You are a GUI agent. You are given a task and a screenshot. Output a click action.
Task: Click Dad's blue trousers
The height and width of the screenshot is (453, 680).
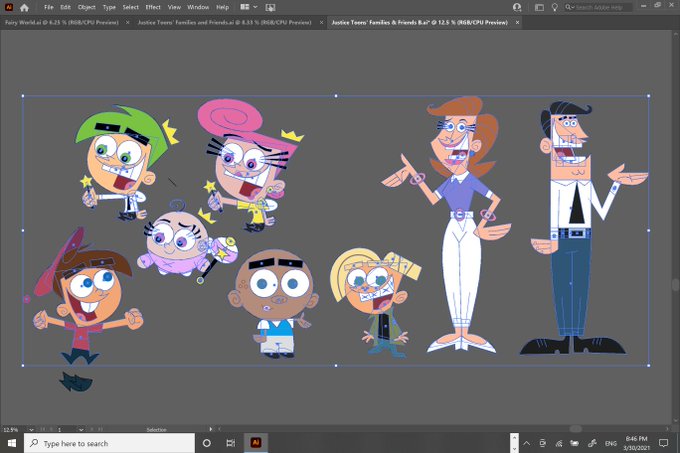(x=571, y=283)
